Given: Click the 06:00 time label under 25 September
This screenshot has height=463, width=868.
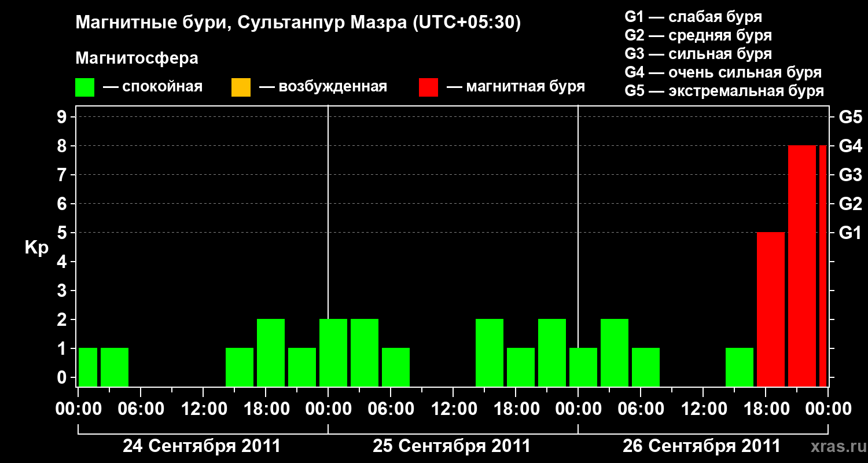Looking at the screenshot, I should click(x=391, y=409).
